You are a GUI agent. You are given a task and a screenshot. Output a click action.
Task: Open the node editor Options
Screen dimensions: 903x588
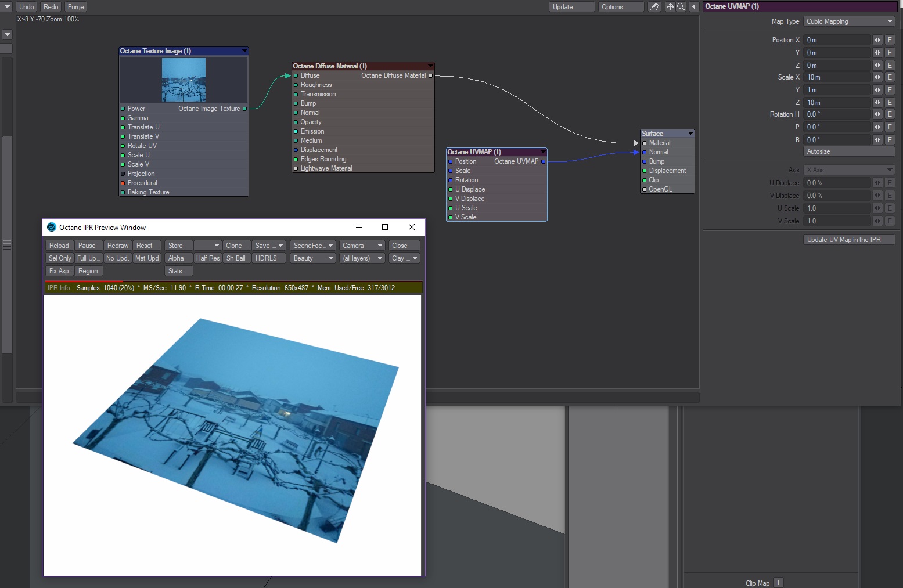pos(621,7)
